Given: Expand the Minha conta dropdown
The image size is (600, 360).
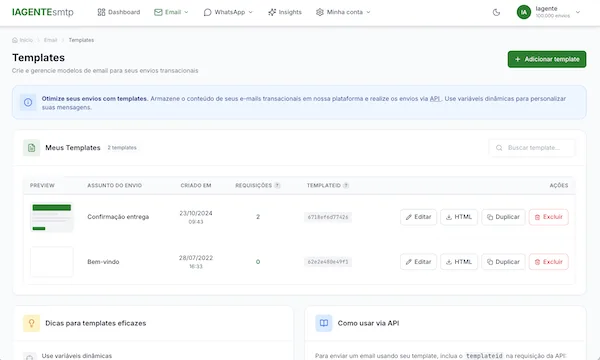Looking at the screenshot, I should [343, 12].
